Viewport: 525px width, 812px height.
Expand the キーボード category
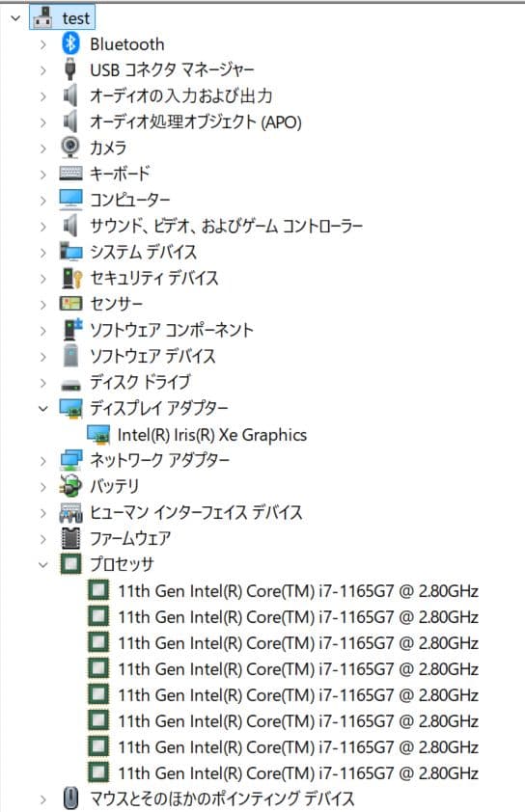43,174
